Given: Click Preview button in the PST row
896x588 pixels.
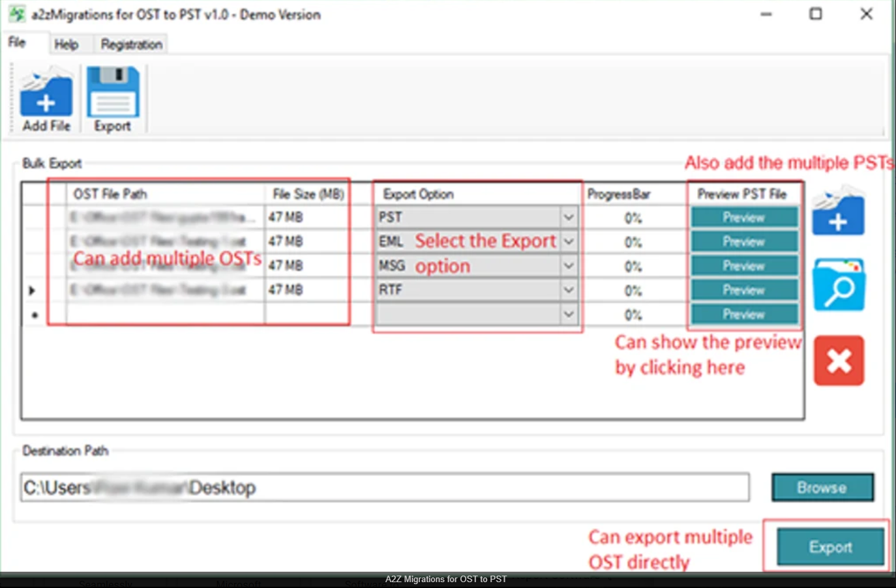Looking at the screenshot, I should [744, 217].
